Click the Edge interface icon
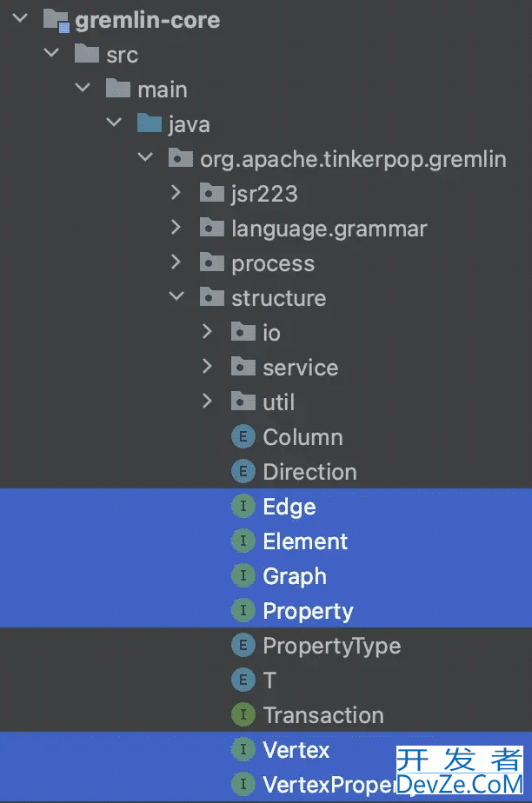This screenshot has width=532, height=803. 243,507
